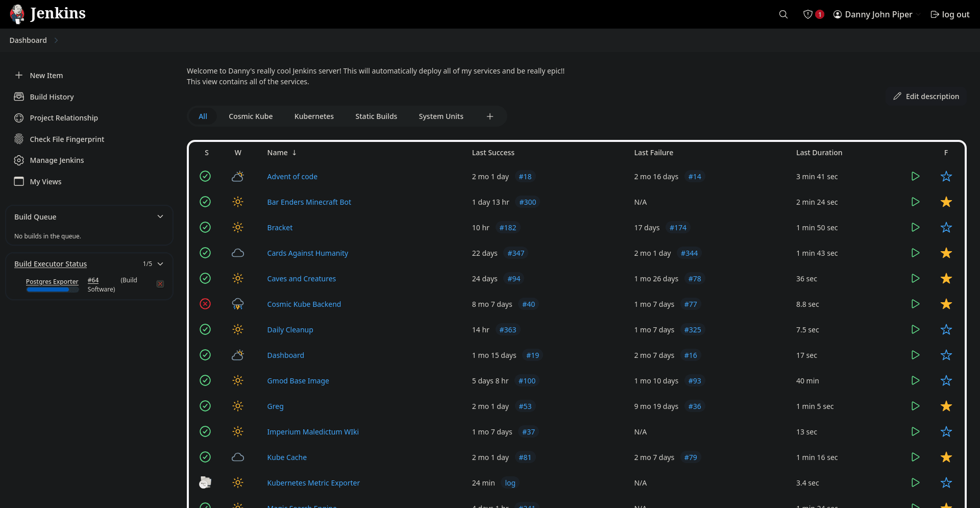Open the search magnifier icon
Viewport: 980px width, 508px height.
click(x=783, y=14)
